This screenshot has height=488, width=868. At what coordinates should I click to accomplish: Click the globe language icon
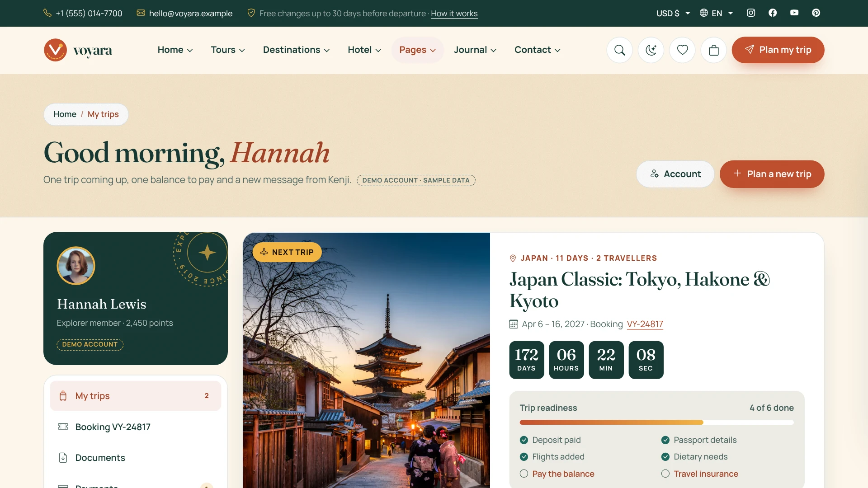click(x=704, y=13)
